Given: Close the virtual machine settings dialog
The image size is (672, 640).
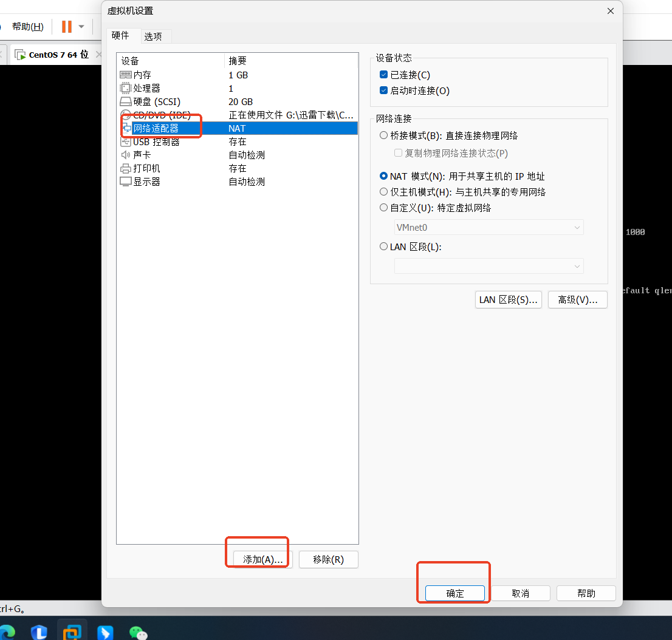Looking at the screenshot, I should pos(611,11).
